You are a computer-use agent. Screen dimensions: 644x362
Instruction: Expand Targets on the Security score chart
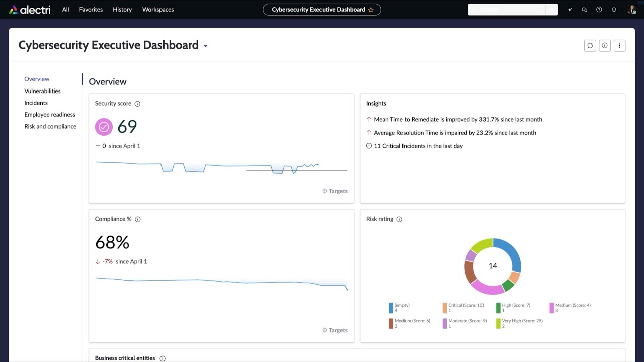tap(335, 191)
